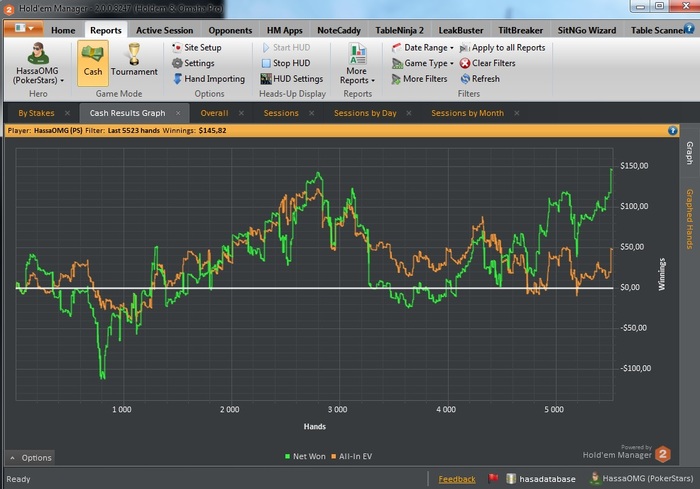Switch to Sessions report tab
Image resolution: width=700 pixels, height=489 pixels.
click(x=281, y=113)
